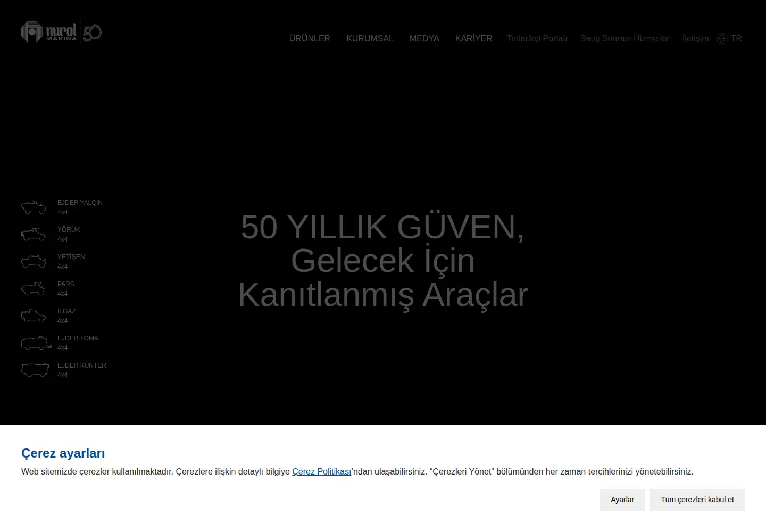Go to Tedarikçi Portalı link
Screen dimensions: 766x532
point(537,39)
